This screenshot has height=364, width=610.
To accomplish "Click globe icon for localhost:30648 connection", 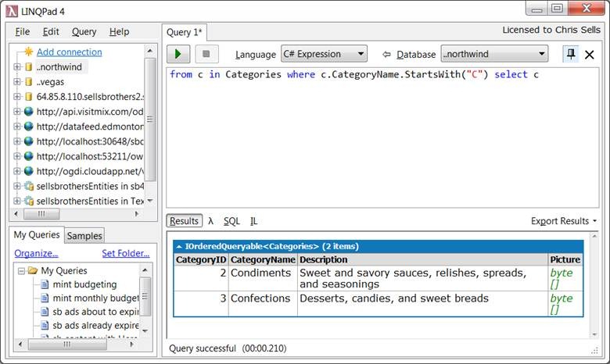I will (28, 141).
